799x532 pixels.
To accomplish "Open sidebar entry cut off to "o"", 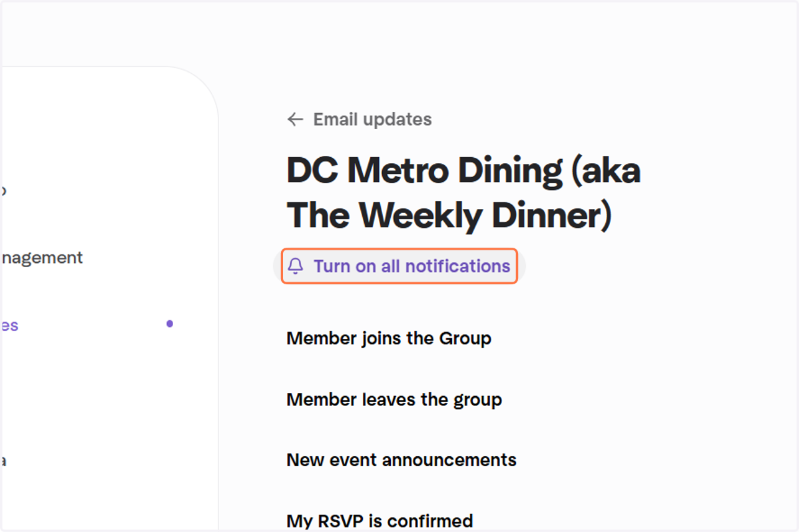I will click(3, 191).
